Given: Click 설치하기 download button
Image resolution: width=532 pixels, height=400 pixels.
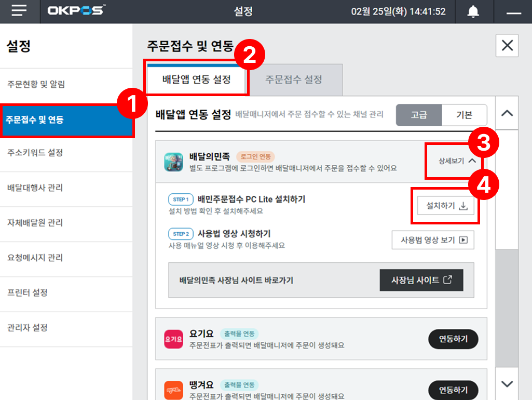Looking at the screenshot, I should [x=446, y=206].
